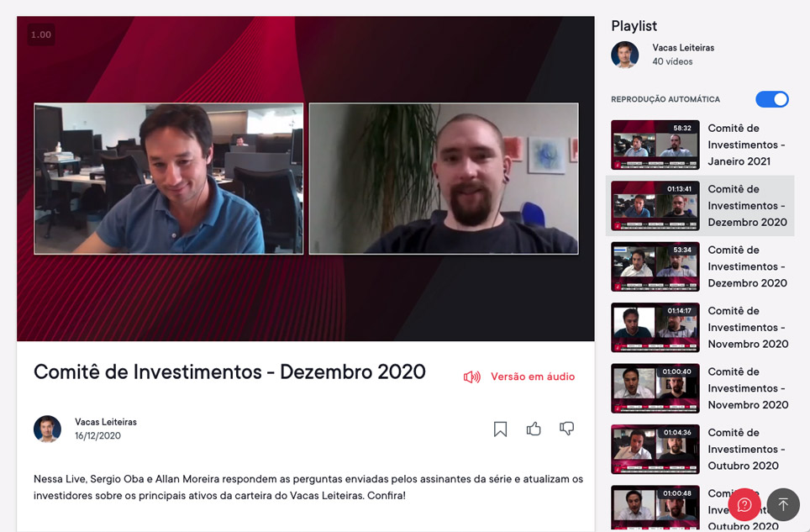The image size is (810, 532).
Task: Dislike the video with thumbs down
Action: point(566,428)
